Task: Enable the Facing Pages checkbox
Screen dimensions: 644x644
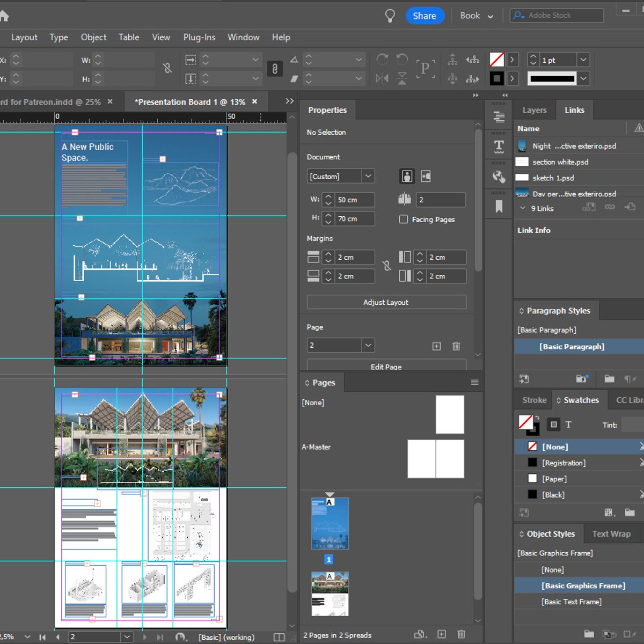Action: (x=403, y=219)
